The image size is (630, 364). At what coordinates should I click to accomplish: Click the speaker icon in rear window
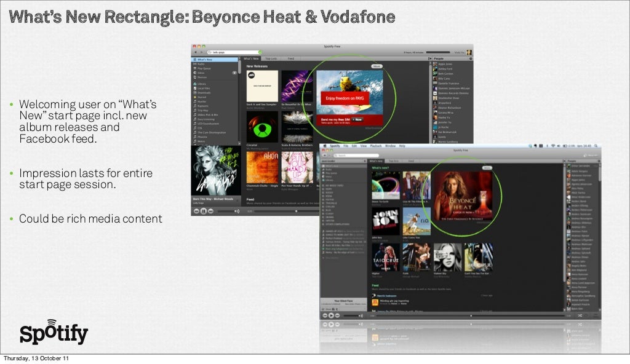tap(237, 211)
